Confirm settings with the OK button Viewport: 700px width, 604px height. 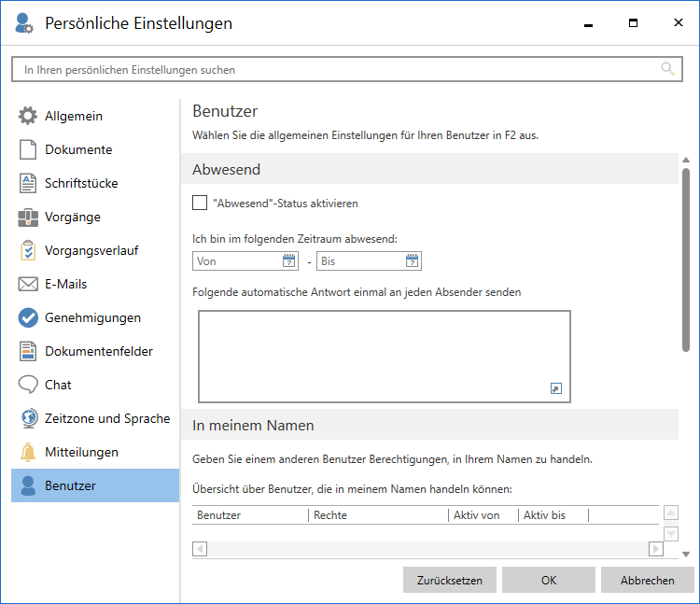(x=549, y=580)
